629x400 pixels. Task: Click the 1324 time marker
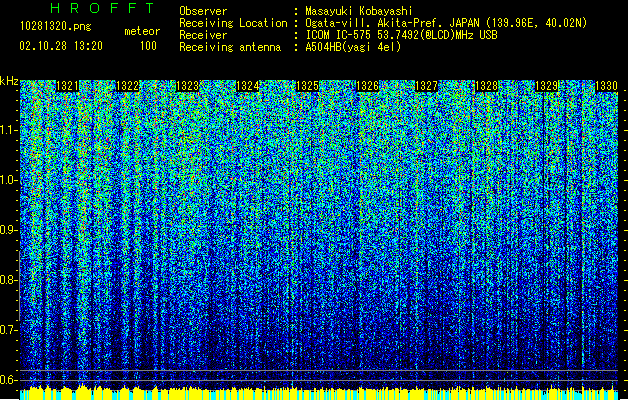248,86
